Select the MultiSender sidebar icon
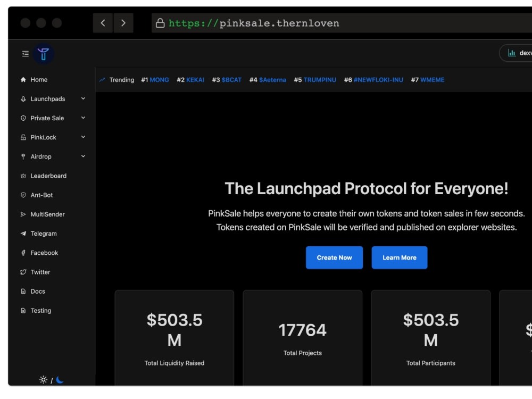 (22, 214)
